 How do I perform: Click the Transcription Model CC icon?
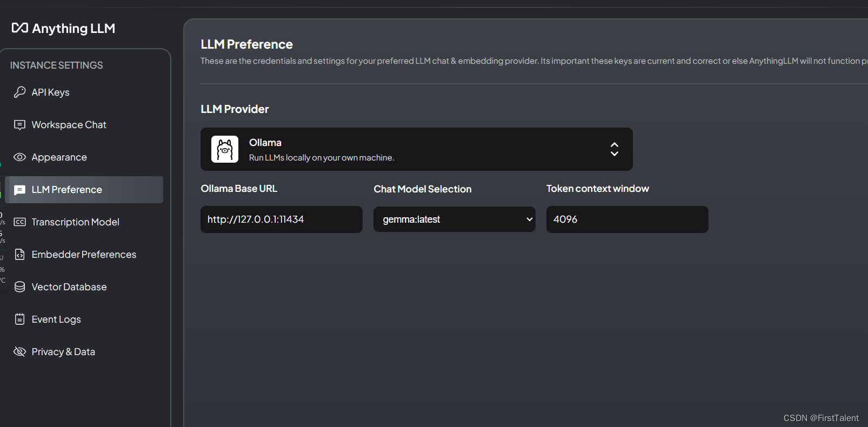(20, 222)
